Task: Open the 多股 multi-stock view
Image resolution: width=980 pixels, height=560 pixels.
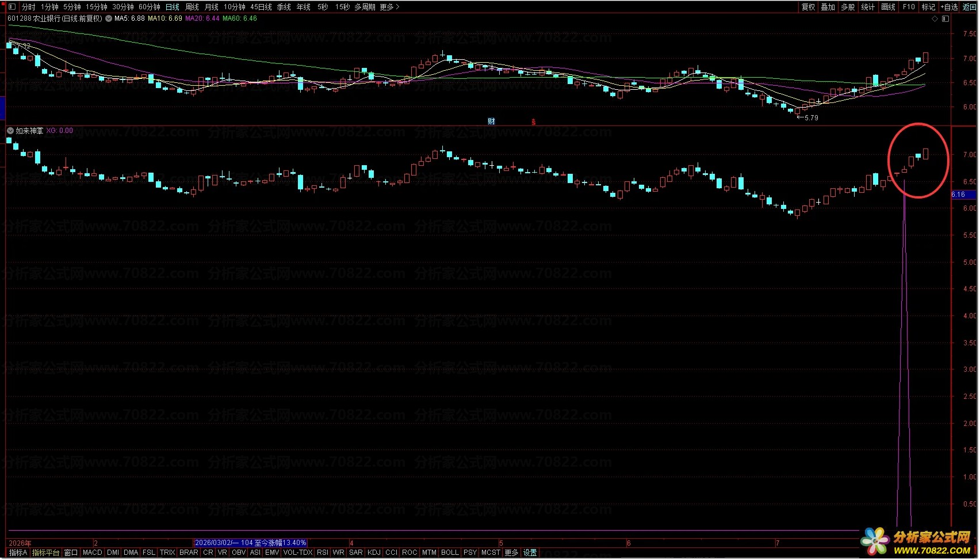Action: point(848,7)
